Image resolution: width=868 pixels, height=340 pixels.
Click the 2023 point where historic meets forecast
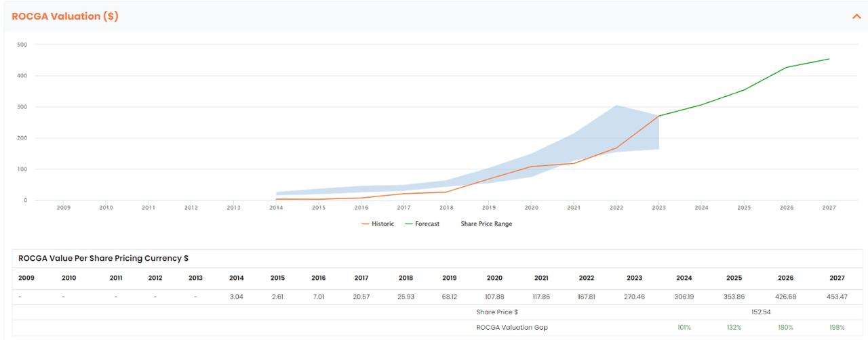(659, 116)
